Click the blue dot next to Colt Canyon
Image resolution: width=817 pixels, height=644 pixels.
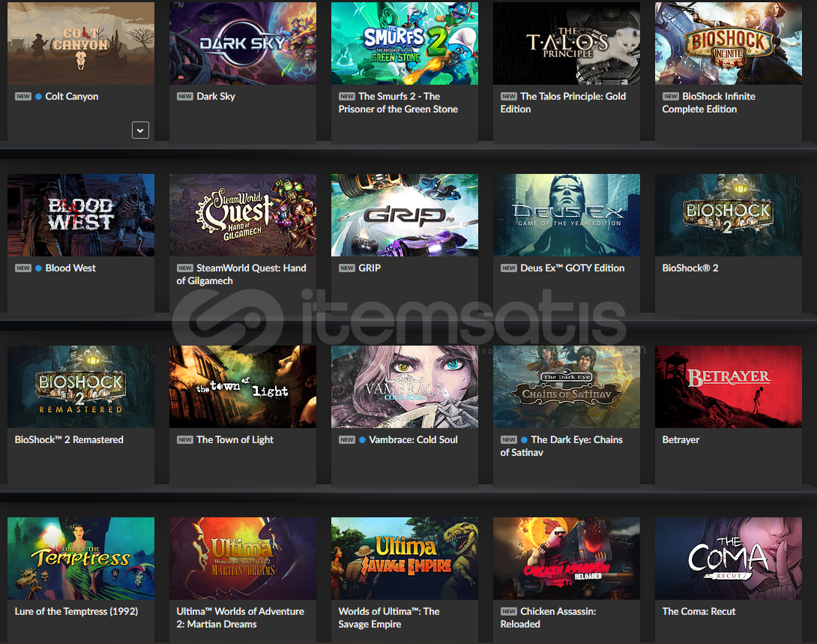coord(38,97)
